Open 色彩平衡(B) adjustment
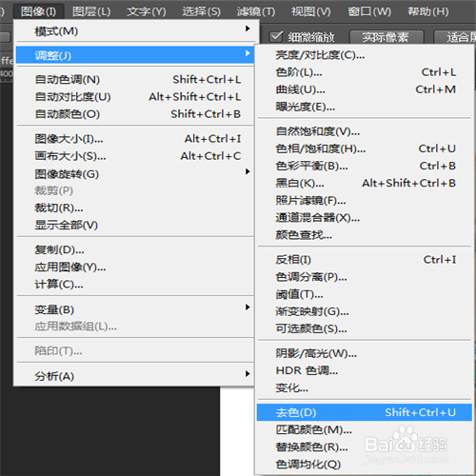 pyautogui.click(x=365, y=166)
